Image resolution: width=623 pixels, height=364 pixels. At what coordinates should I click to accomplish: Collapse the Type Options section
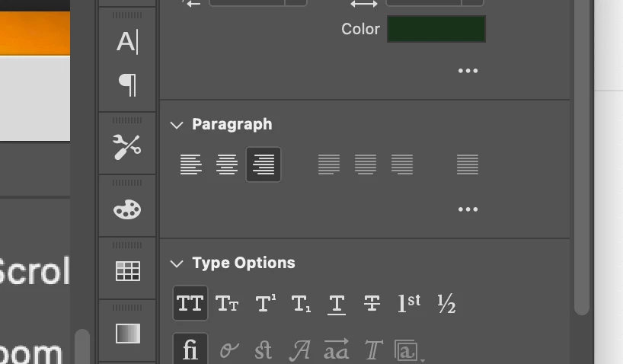click(177, 263)
